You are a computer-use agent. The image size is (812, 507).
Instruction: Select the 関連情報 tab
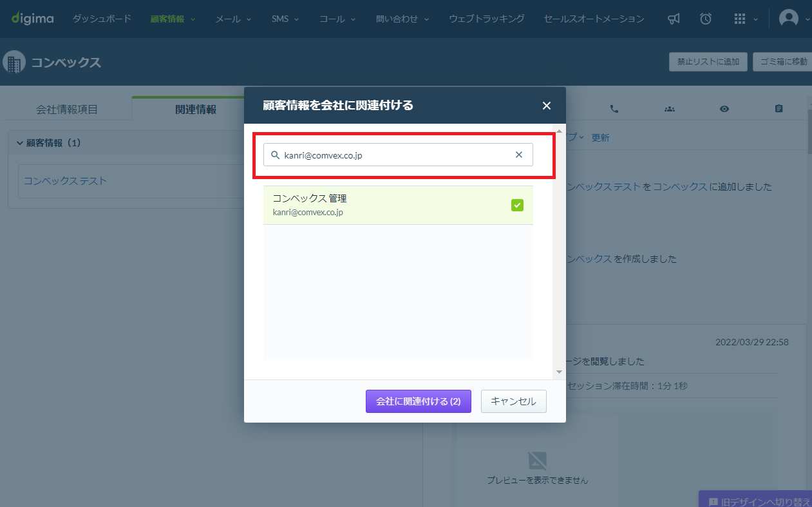tap(196, 109)
